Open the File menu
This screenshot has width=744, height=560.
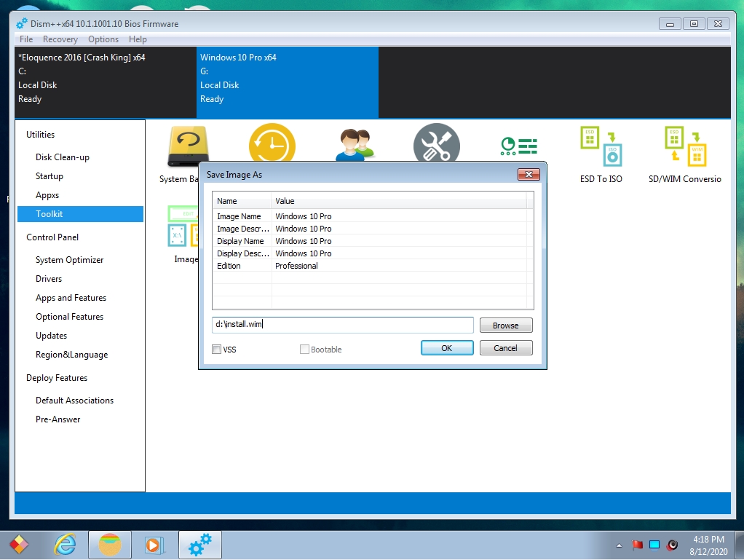26,39
